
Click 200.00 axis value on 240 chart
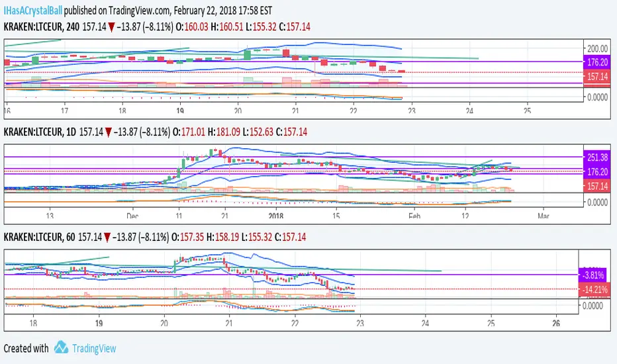coord(597,48)
